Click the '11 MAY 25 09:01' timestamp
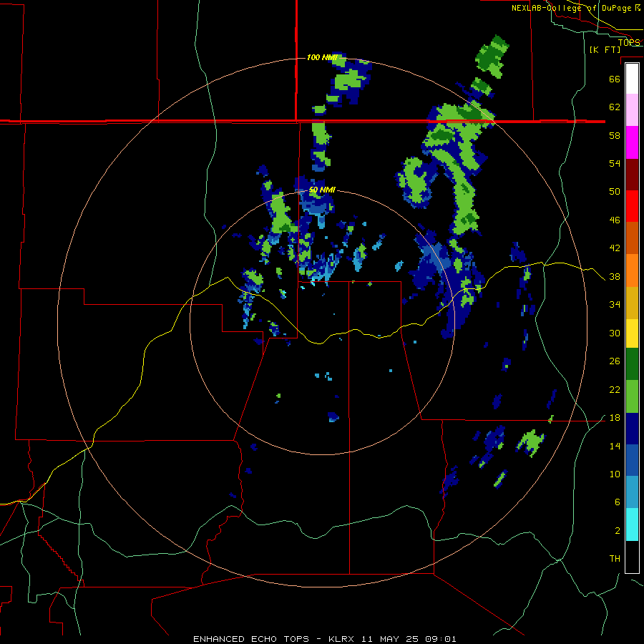Viewport: 644px width, 644px height. click(409, 639)
